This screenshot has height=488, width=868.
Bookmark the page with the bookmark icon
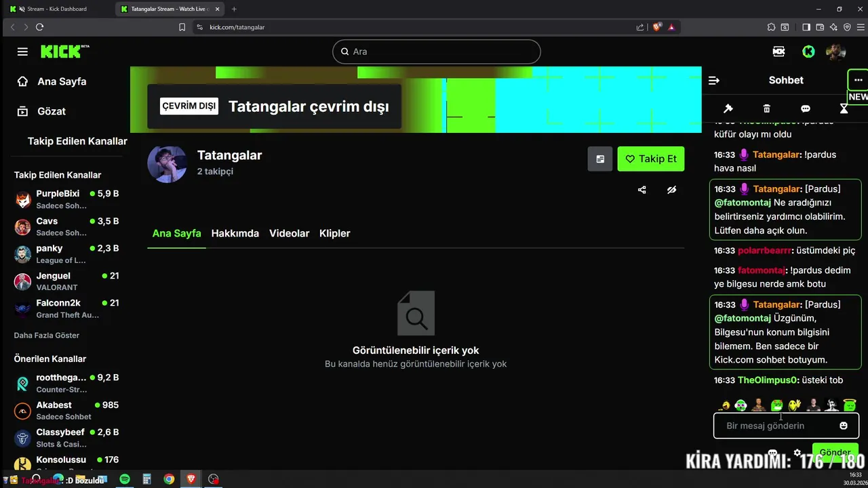click(182, 27)
